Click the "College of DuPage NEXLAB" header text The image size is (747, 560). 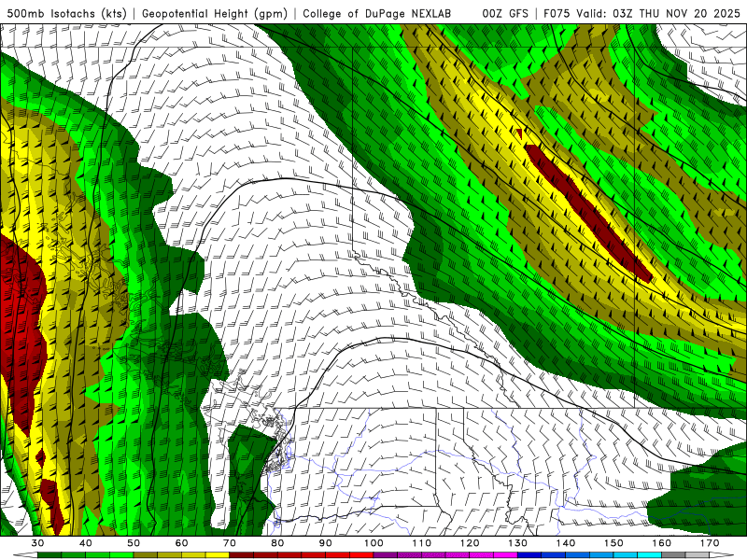[x=377, y=13]
